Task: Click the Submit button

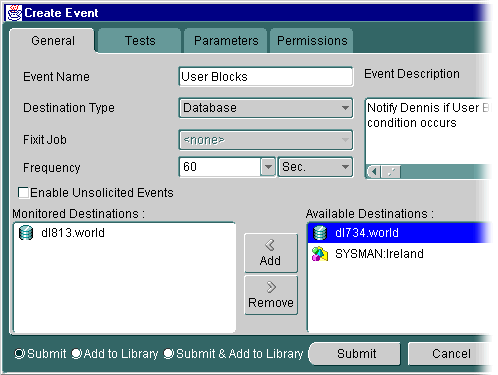Action: click(355, 354)
